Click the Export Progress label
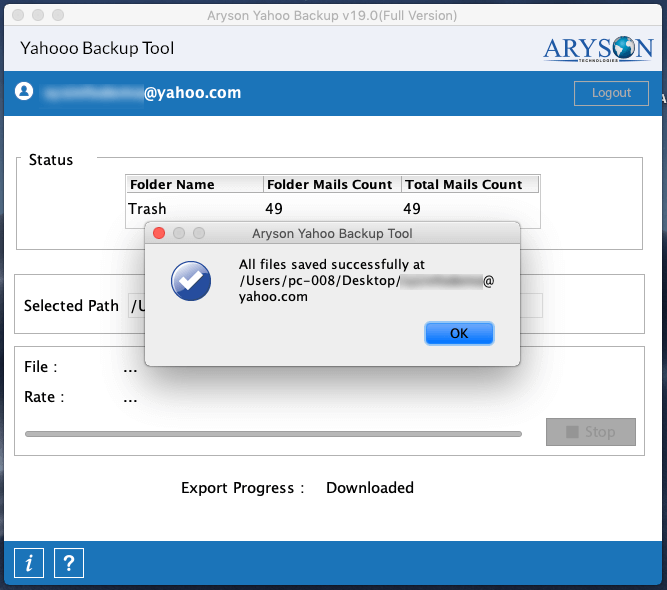Image resolution: width=667 pixels, height=590 pixels. point(242,488)
